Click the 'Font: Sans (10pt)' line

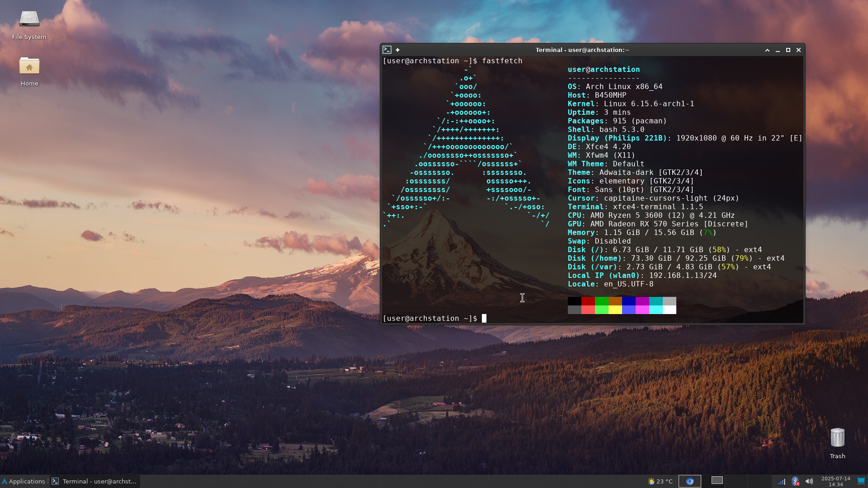coord(631,190)
